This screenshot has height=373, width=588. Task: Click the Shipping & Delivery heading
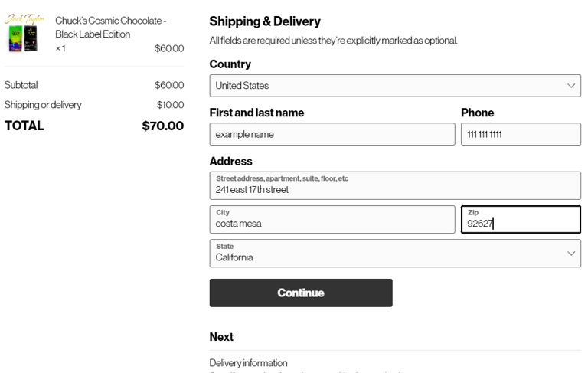[265, 21]
